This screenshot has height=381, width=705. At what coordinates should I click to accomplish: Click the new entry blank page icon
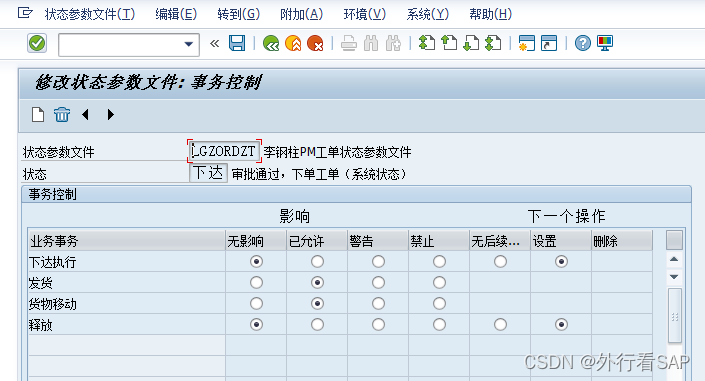(x=38, y=115)
